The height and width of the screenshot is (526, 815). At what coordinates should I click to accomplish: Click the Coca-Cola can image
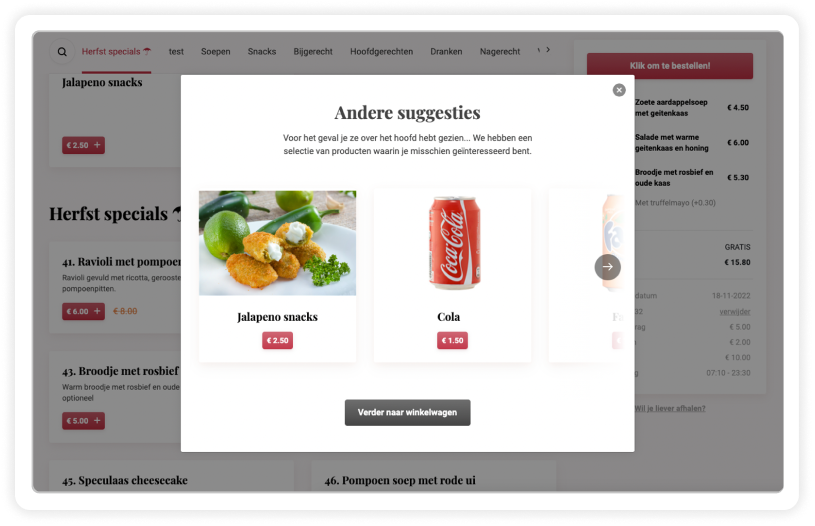(x=454, y=243)
